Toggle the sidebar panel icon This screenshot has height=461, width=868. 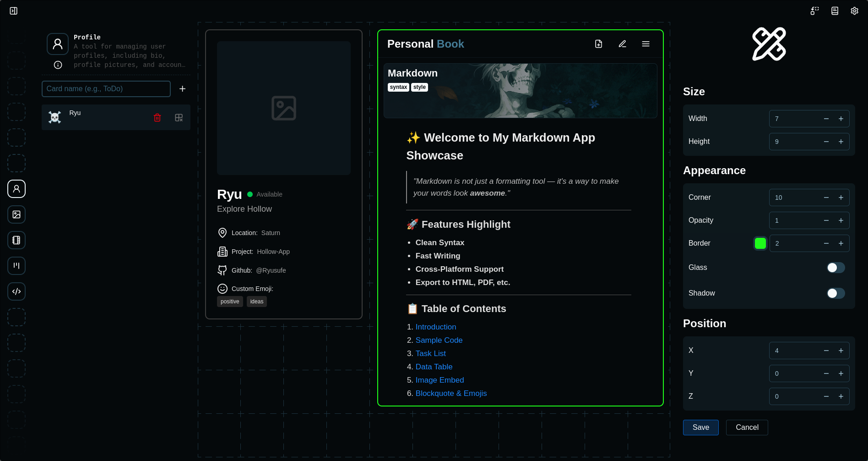[x=14, y=11]
